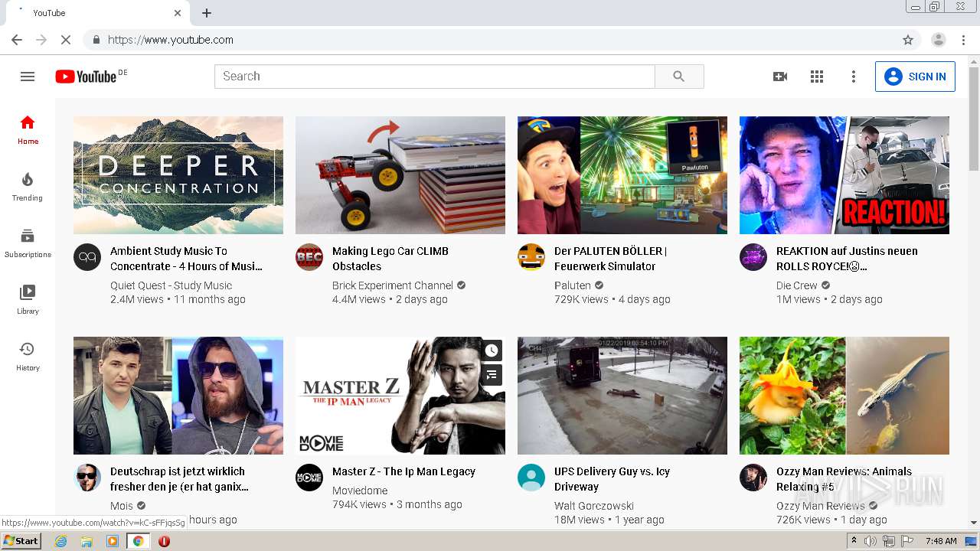Open Deutschrap ist jetzt wirklich title
This screenshot has height=551, width=980.
tap(179, 479)
